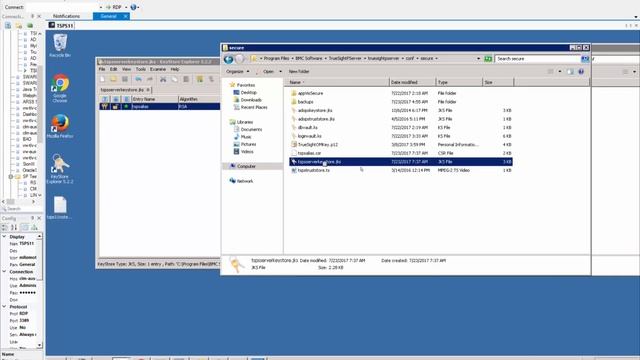Click the change view icon in explorer toolbar
The width and height of the screenshot is (640, 360).
551,71
